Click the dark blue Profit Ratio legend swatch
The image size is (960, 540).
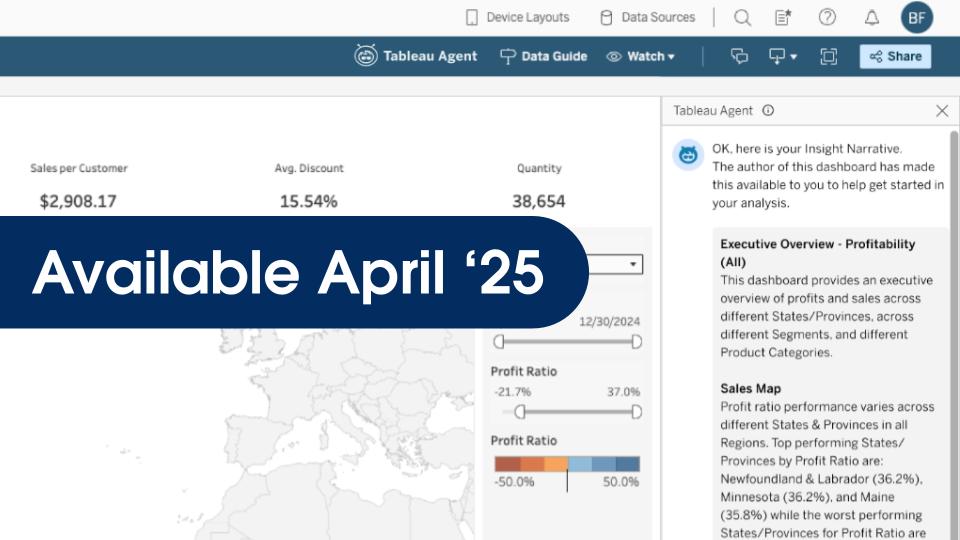(627, 464)
